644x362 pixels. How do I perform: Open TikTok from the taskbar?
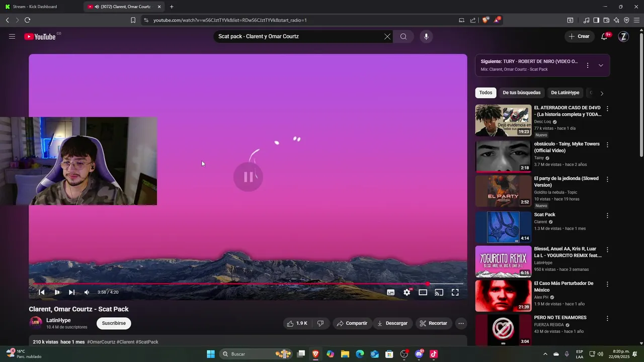click(434, 354)
